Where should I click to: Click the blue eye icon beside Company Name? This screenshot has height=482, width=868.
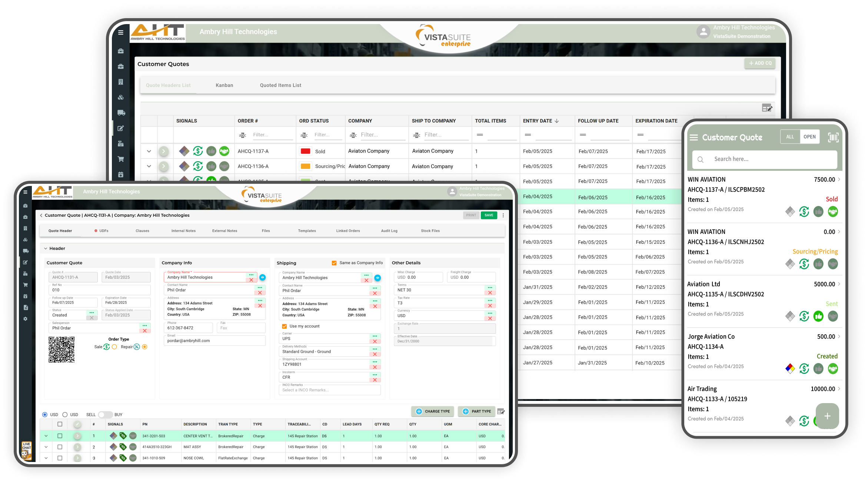pos(262,277)
